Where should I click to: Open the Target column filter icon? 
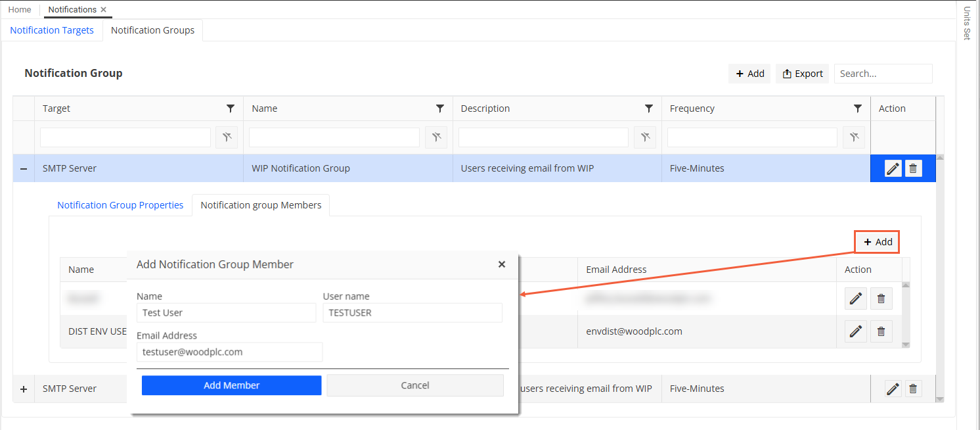pyautogui.click(x=231, y=108)
